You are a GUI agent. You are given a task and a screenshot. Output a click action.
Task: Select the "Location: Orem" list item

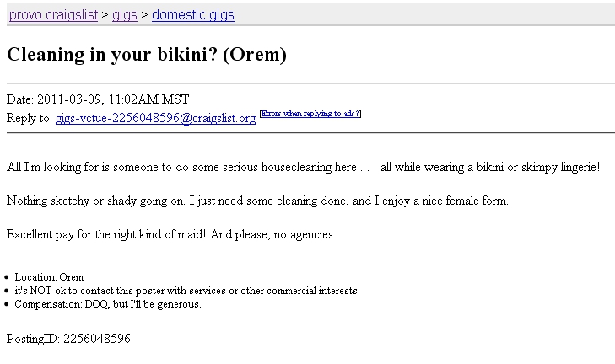[x=49, y=277]
